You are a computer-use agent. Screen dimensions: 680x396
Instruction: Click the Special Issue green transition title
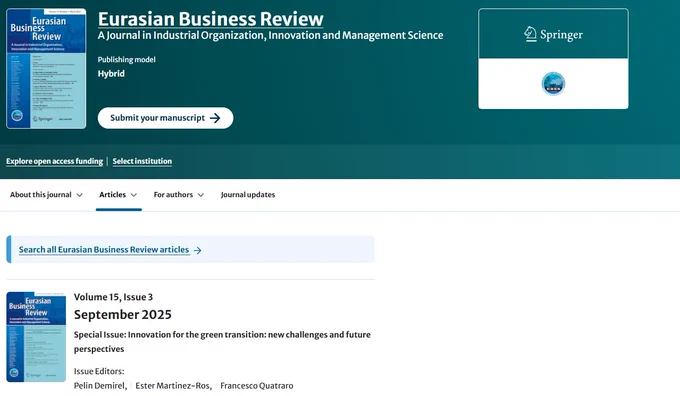[x=222, y=342]
